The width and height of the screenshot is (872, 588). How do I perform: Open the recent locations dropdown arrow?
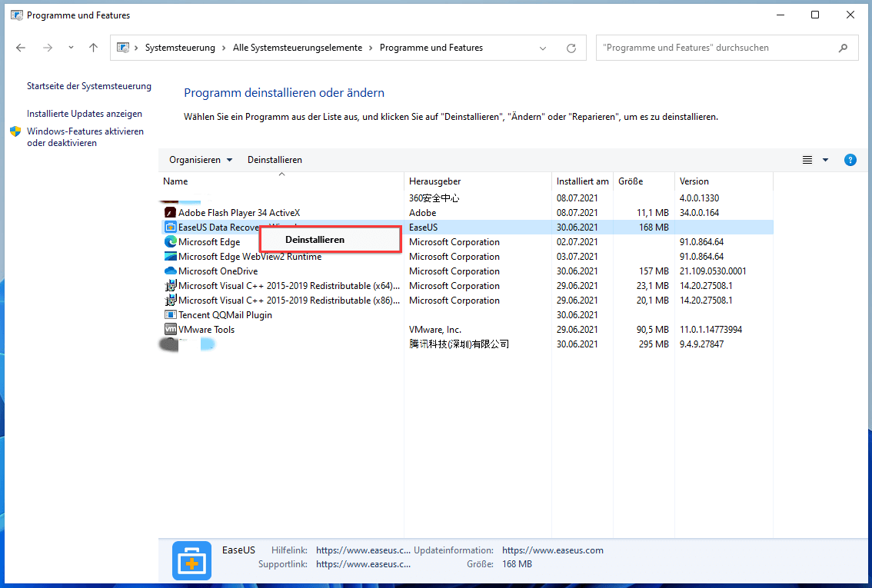point(71,48)
